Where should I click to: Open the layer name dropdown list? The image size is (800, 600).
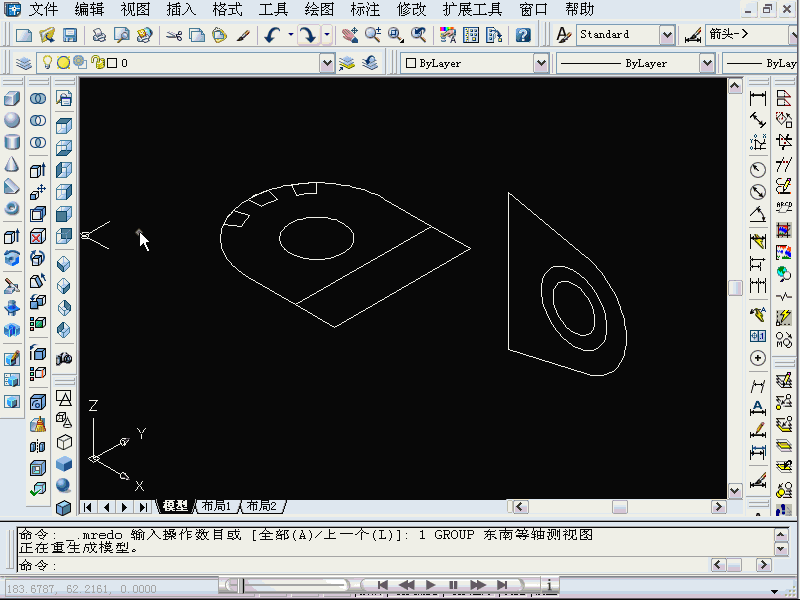(x=327, y=63)
